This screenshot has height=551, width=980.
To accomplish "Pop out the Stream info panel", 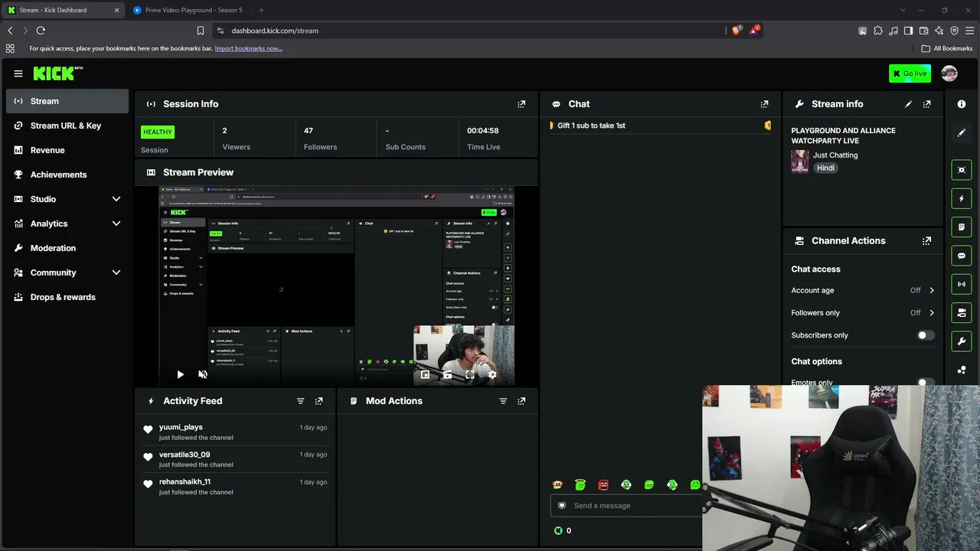I will (x=927, y=104).
